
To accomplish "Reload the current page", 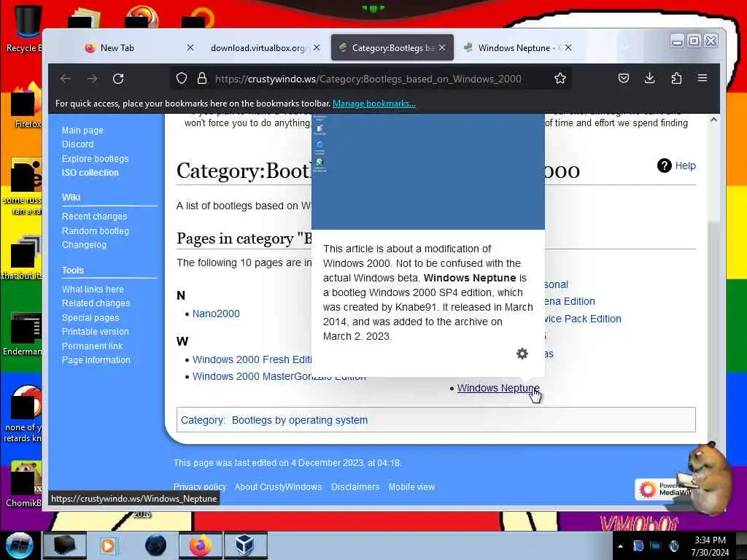I will (x=118, y=79).
